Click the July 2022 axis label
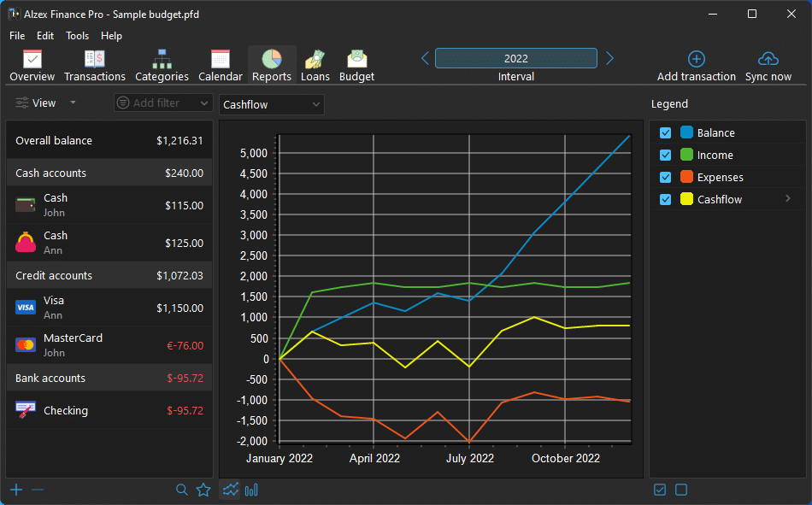This screenshot has width=812, height=505. [x=470, y=458]
